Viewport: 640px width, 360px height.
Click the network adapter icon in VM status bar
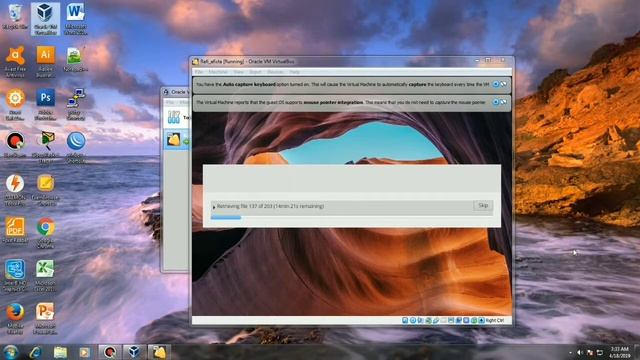tap(428, 320)
